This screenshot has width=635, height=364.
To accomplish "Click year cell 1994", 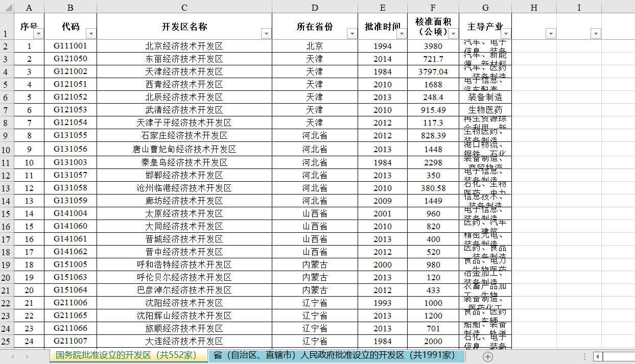I will pyautogui.click(x=383, y=46).
